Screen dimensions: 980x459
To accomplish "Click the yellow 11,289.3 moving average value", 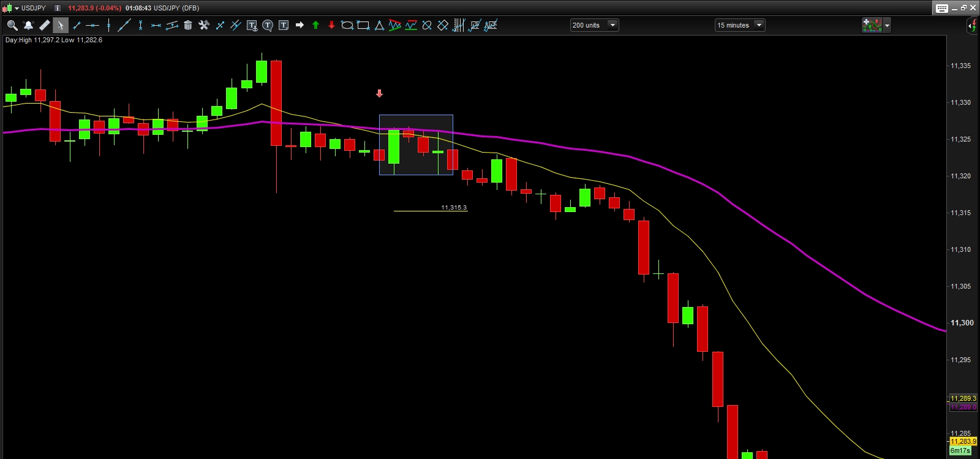I will click(963, 398).
